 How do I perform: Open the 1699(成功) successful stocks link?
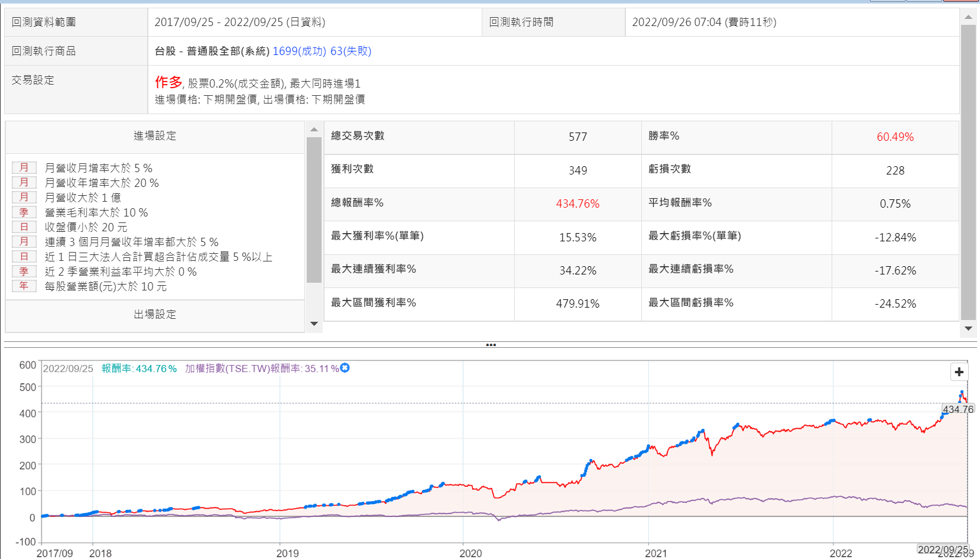point(299,51)
